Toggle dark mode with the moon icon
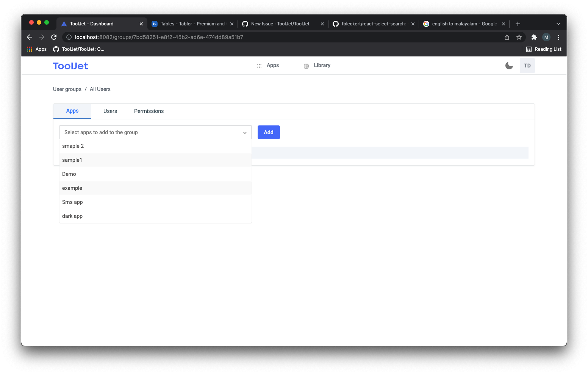588x374 pixels. coord(509,65)
